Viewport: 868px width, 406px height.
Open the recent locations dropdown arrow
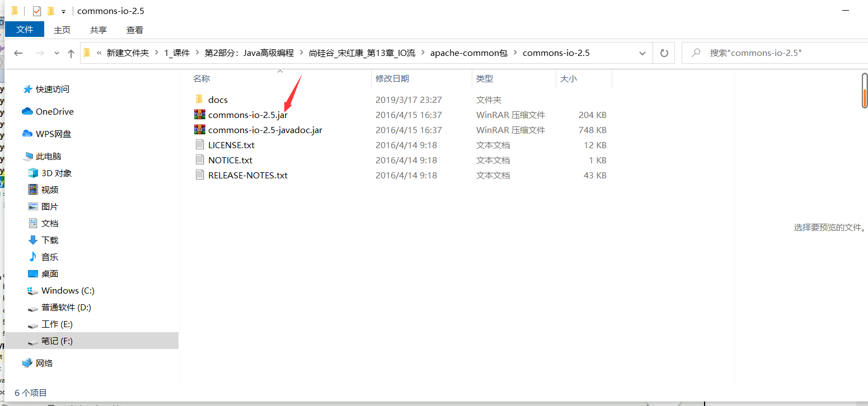(x=57, y=53)
